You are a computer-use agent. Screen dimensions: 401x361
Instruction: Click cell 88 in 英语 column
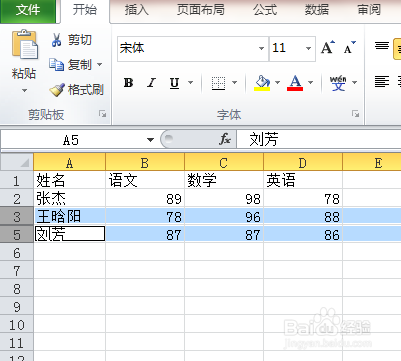(303, 217)
